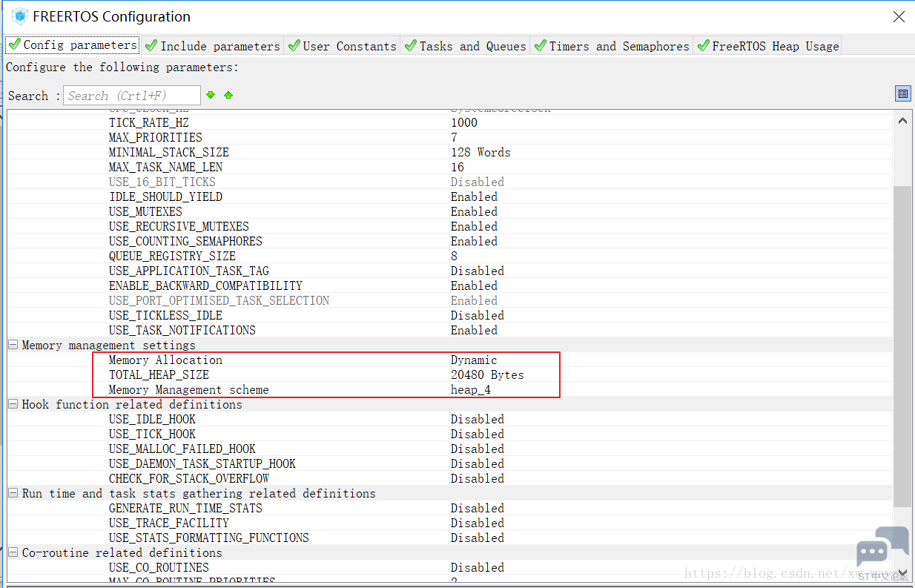
Task: Open USE_MALLOC_FAILED_HOOK Disabled value
Action: [x=477, y=449]
